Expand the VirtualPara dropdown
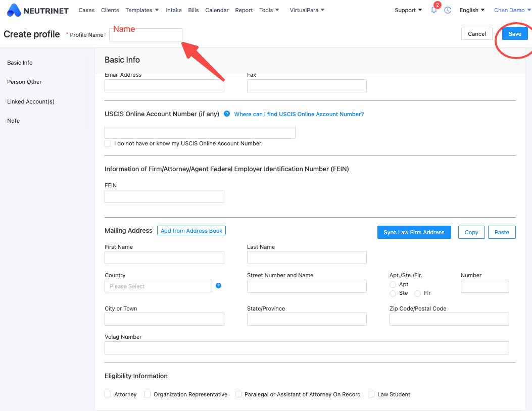Viewport: 532px width, 411px height. tap(307, 10)
